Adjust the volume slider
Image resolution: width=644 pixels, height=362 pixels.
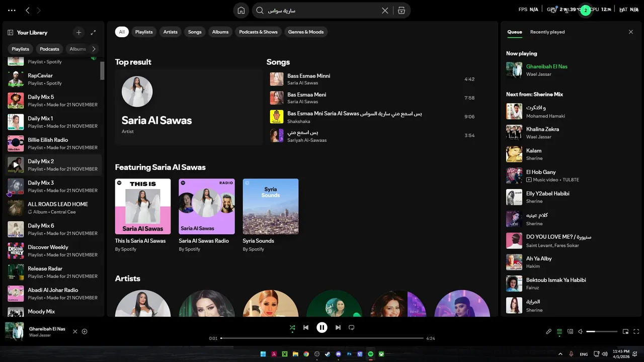602,331
